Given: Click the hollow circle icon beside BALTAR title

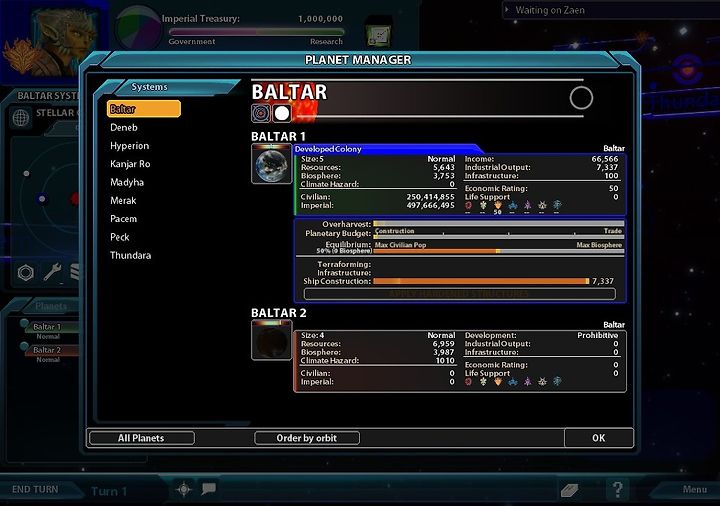Looking at the screenshot, I should point(581,98).
